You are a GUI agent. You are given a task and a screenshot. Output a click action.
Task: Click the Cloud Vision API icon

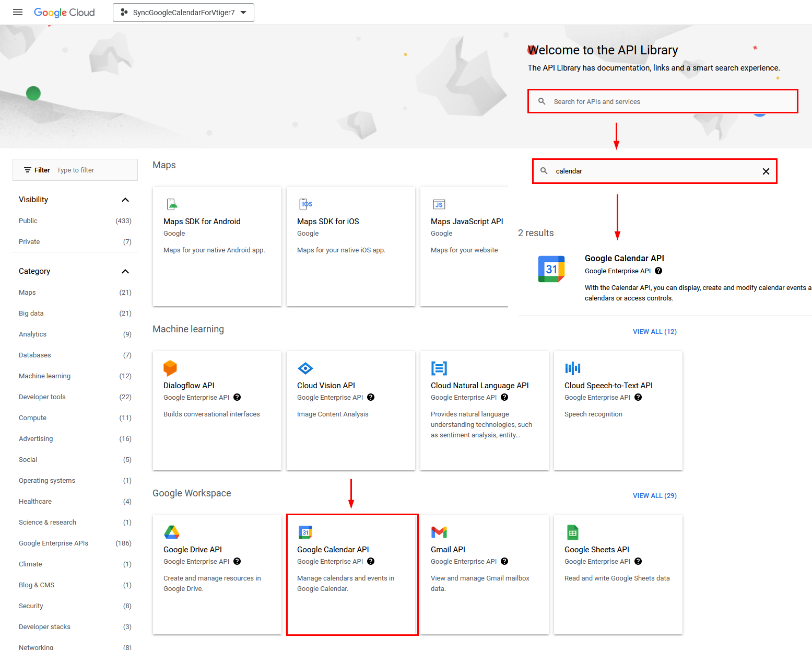305,368
